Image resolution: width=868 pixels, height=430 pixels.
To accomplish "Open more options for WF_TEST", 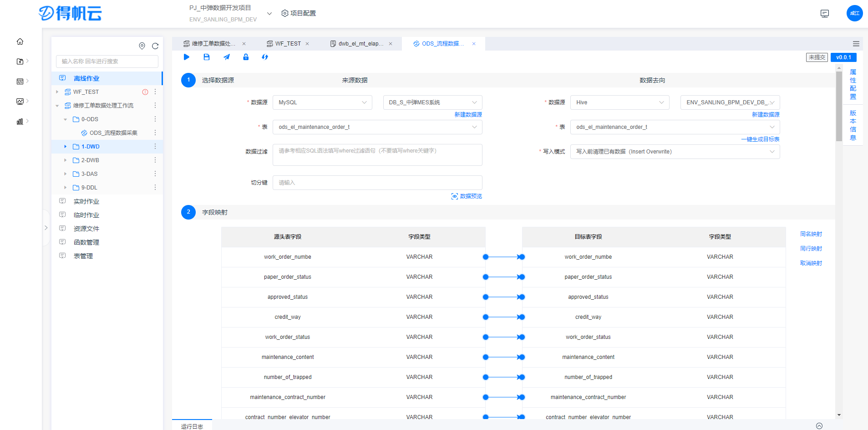I will (x=155, y=92).
